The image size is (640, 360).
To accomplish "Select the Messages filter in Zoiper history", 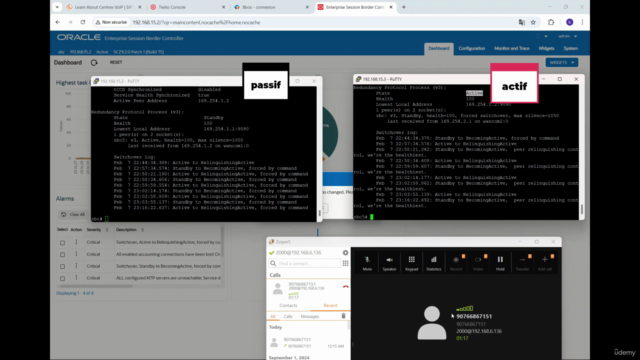I will pos(309,316).
